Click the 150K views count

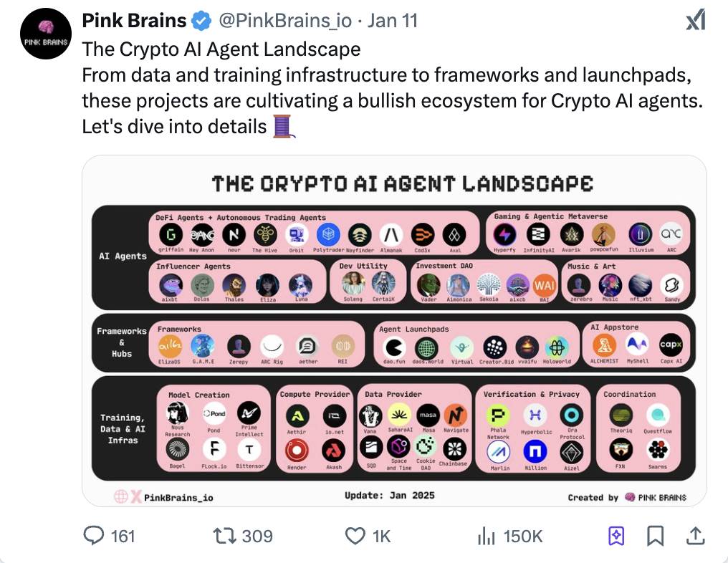523,536
